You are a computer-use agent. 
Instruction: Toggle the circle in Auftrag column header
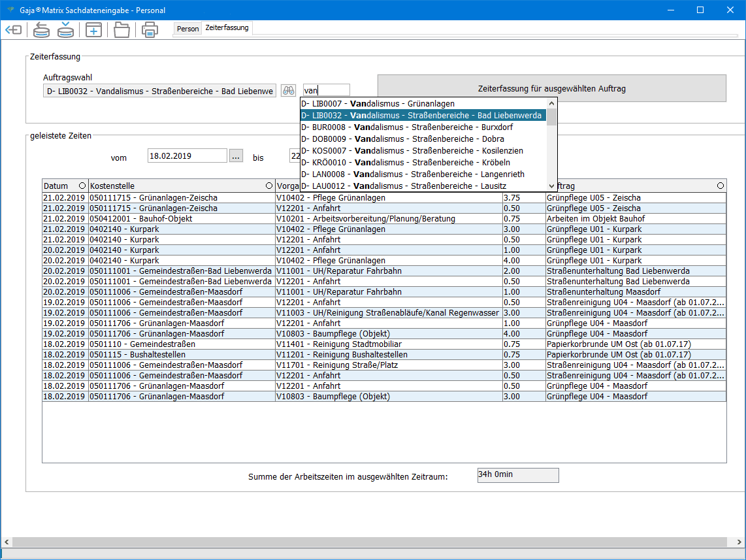click(x=720, y=186)
